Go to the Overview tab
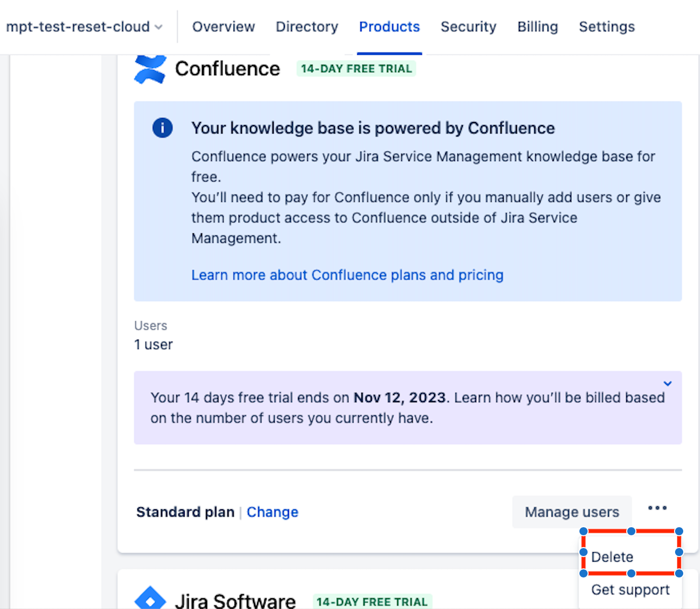Screen dimensions: 700x609 (x=223, y=26)
